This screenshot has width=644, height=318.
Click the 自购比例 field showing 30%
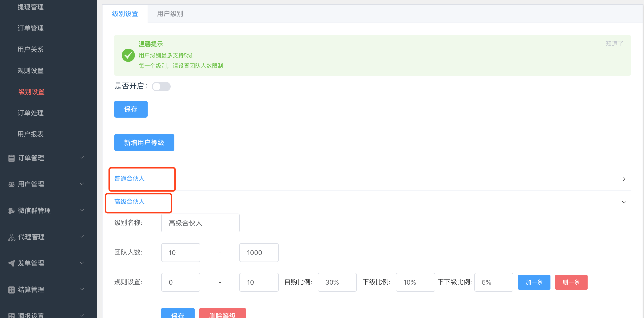pyautogui.click(x=337, y=282)
